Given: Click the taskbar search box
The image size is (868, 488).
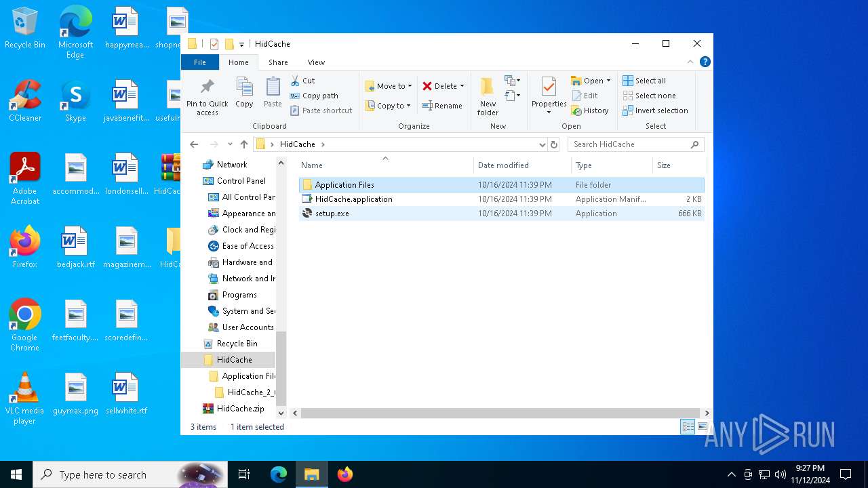Looking at the screenshot, I should pos(129,474).
